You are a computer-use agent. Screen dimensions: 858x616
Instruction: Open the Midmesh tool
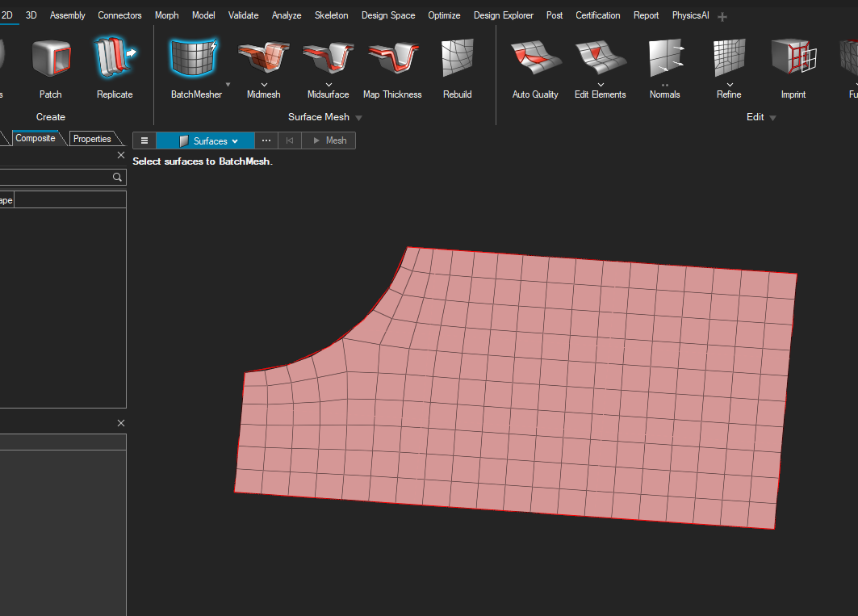coord(263,57)
